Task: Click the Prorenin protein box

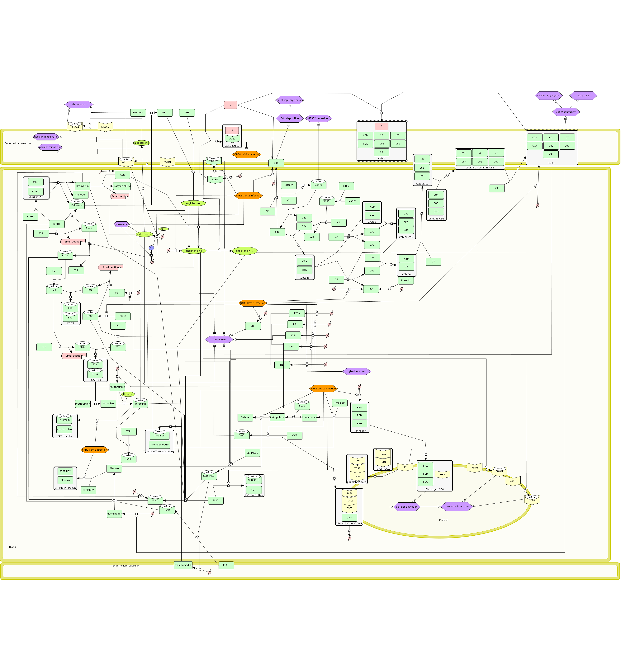Action: (138, 112)
